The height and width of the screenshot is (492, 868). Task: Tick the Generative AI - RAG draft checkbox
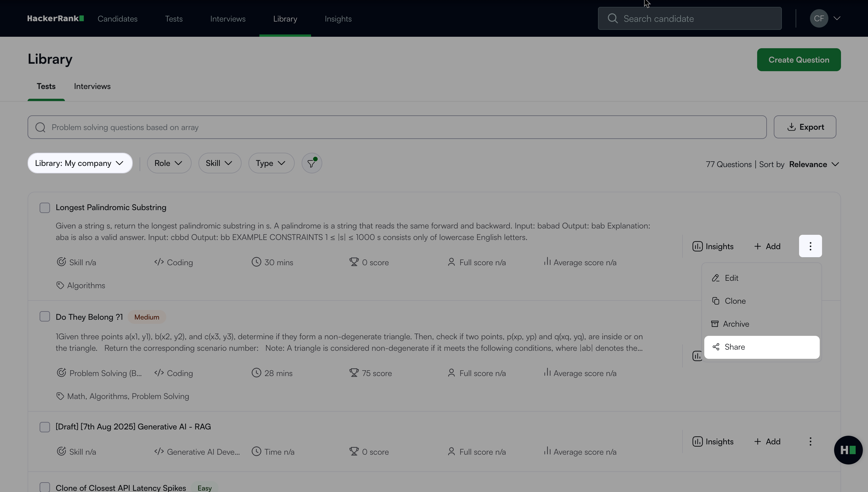(x=45, y=427)
